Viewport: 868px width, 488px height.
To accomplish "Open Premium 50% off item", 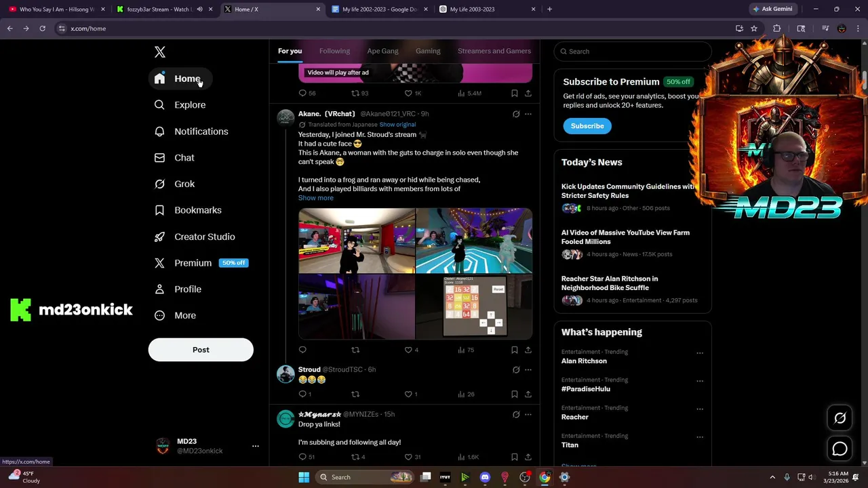I will pyautogui.click(x=201, y=263).
